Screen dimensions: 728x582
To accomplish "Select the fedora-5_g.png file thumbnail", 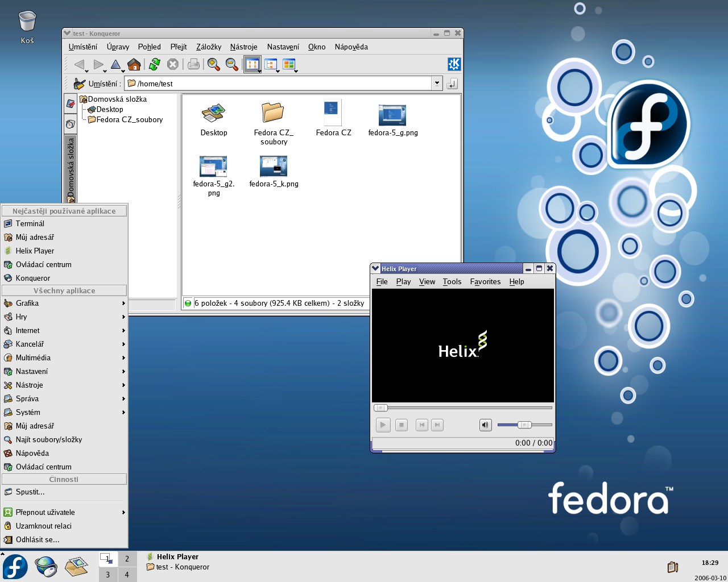I will [x=392, y=115].
